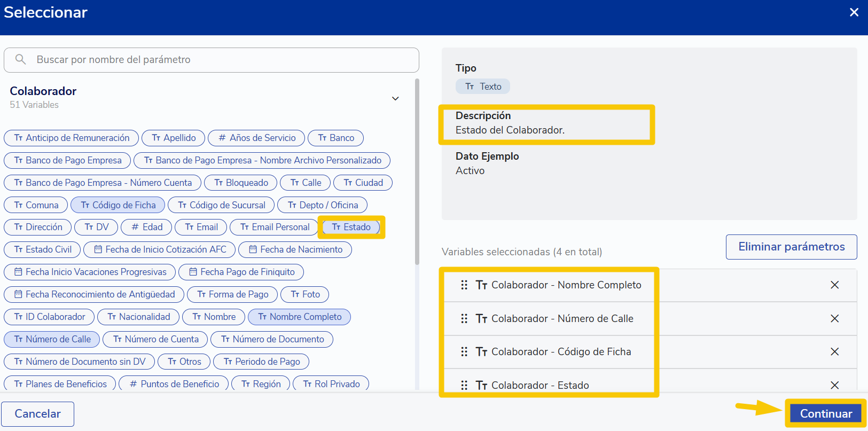Select the ID Colaborador chip
868x431 pixels.
[49, 317]
